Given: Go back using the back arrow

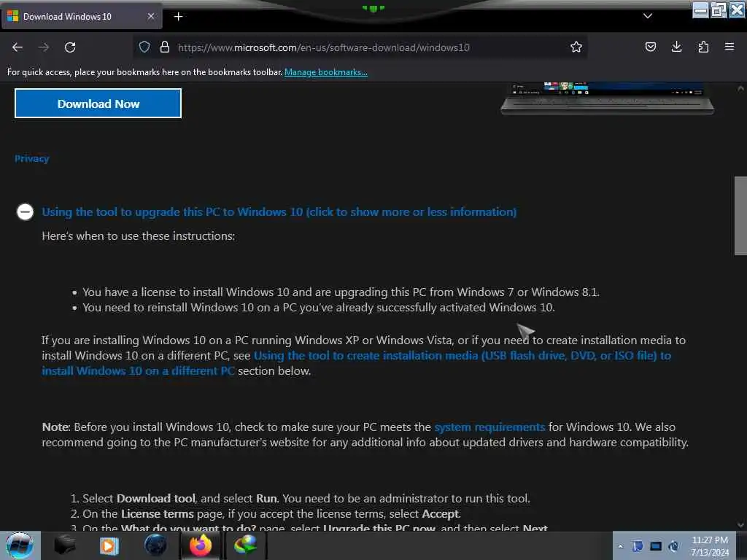Looking at the screenshot, I should click(18, 47).
